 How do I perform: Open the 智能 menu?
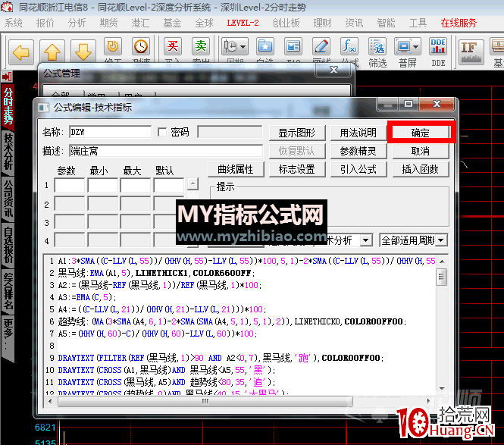[386, 23]
